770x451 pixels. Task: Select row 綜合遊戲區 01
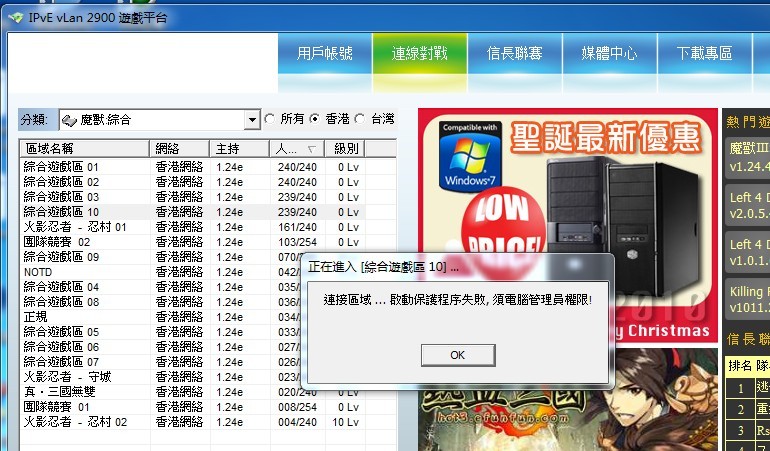[192, 167]
